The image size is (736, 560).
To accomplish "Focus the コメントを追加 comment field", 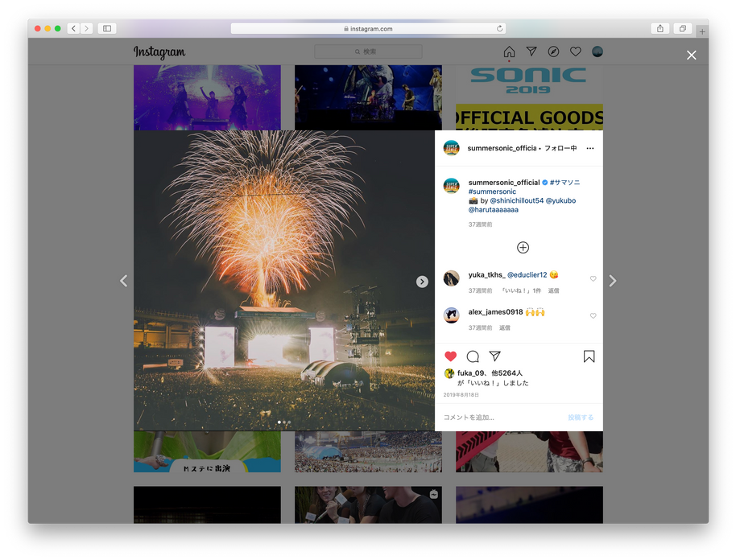I will pyautogui.click(x=502, y=418).
